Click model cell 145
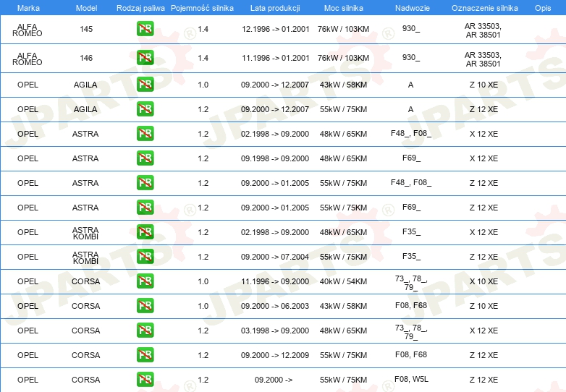566x392 pixels. pos(86,29)
